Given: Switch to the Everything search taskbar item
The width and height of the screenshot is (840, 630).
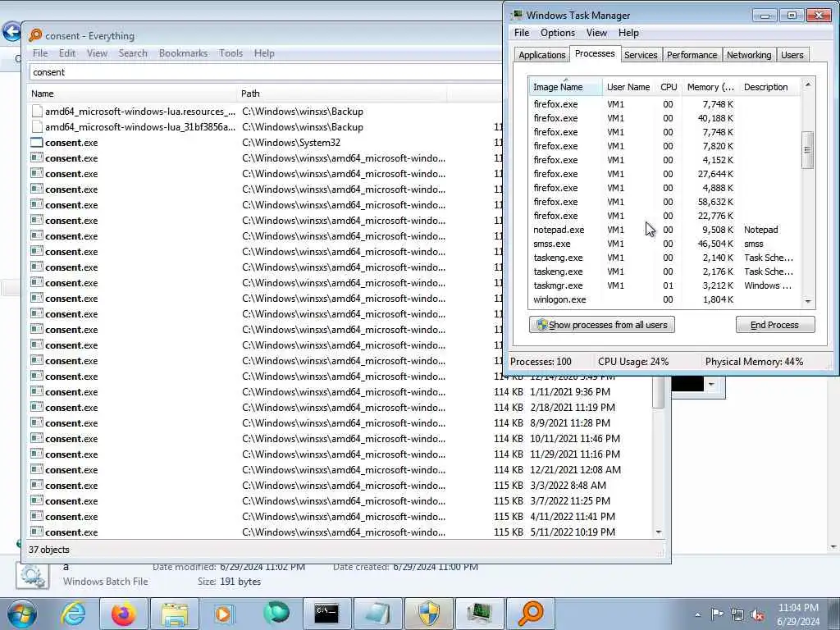Looking at the screenshot, I should (x=531, y=614).
